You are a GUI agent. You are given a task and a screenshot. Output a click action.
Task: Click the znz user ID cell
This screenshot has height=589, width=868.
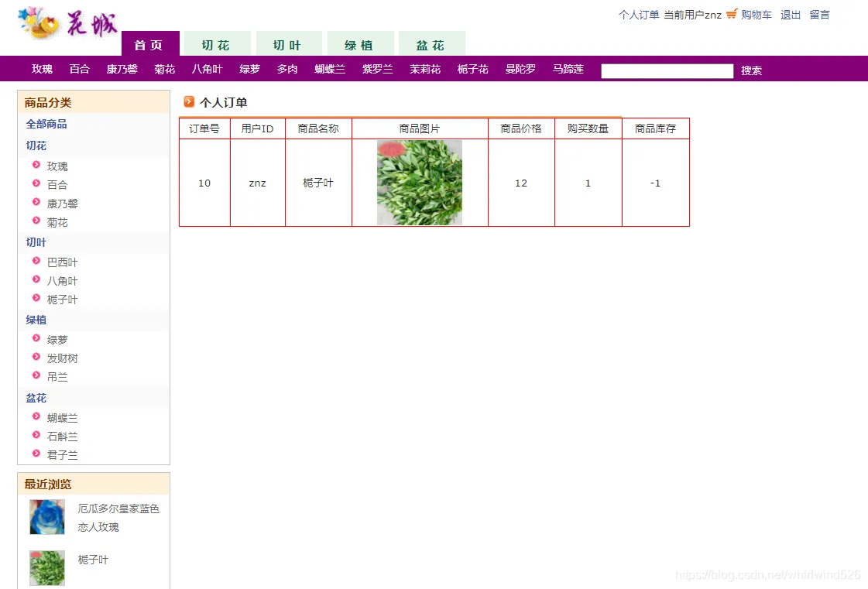(257, 183)
